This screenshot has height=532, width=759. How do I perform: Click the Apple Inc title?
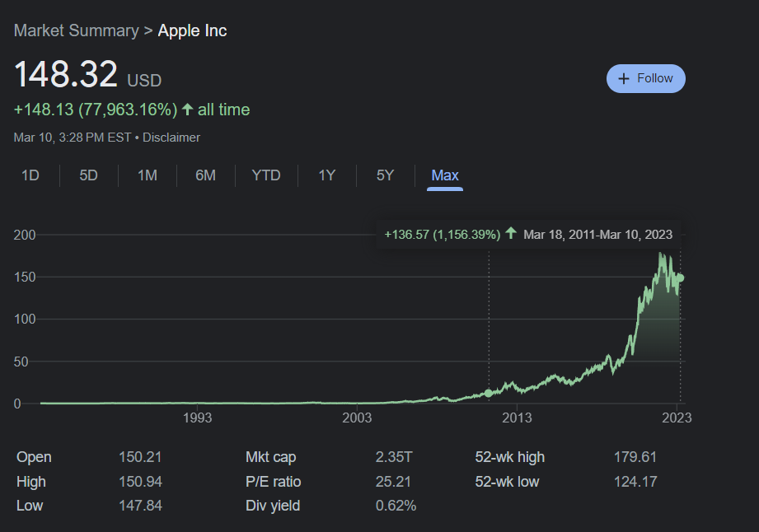pos(192,31)
